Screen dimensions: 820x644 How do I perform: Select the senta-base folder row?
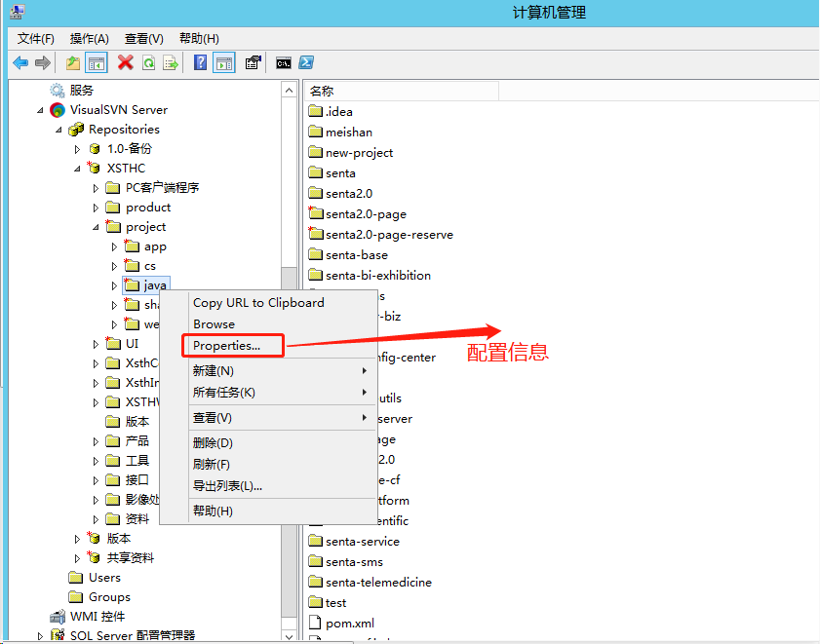point(348,254)
